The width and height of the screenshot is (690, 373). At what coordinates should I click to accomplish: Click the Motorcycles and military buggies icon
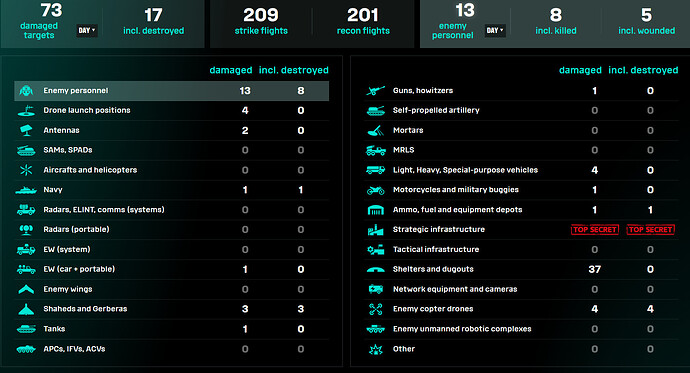click(375, 190)
